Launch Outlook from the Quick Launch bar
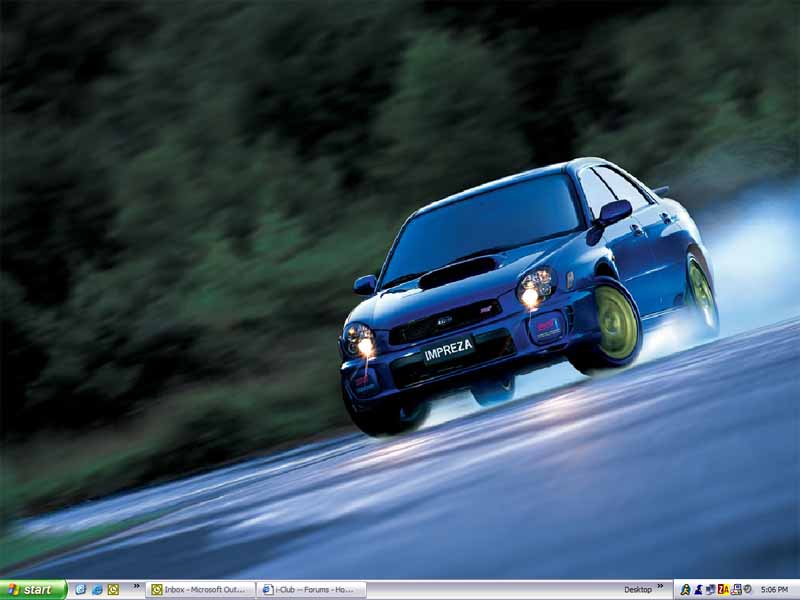This screenshot has width=800, height=600. pos(113,590)
